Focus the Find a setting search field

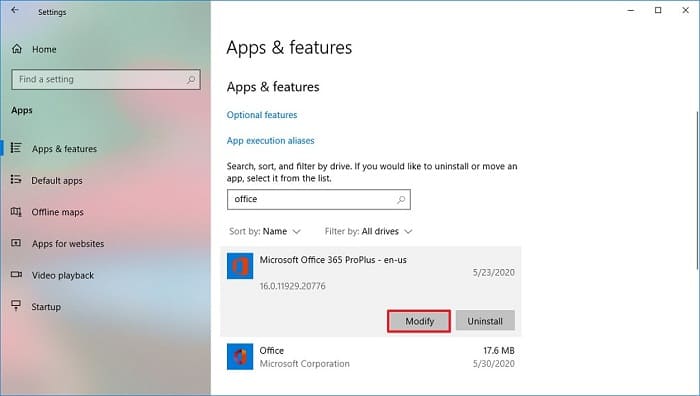(x=106, y=79)
